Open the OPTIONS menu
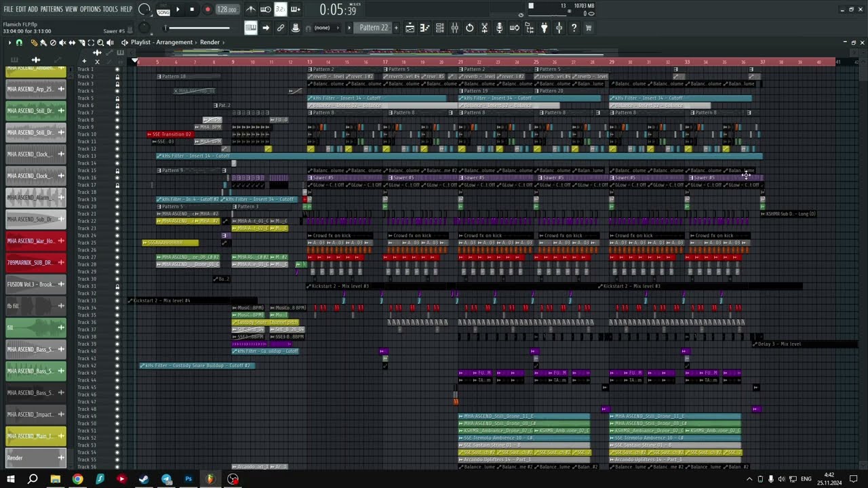 point(90,9)
